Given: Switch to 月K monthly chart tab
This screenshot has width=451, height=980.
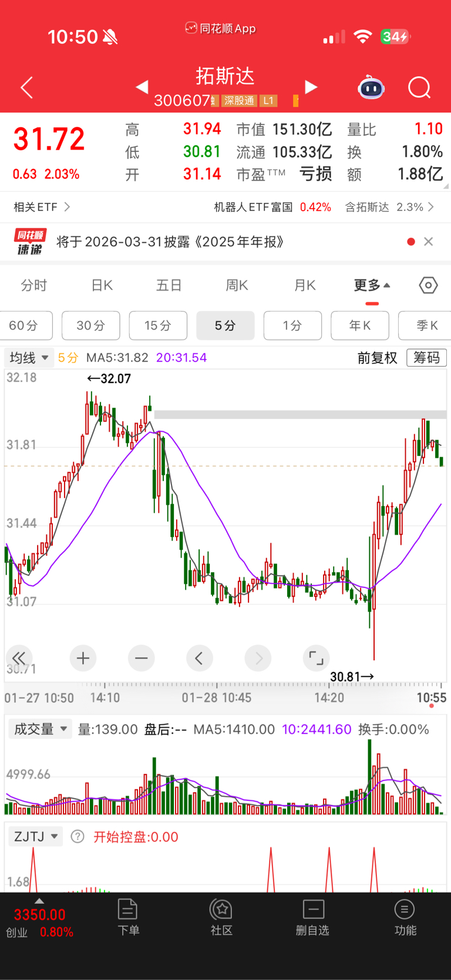Looking at the screenshot, I should point(305,285).
